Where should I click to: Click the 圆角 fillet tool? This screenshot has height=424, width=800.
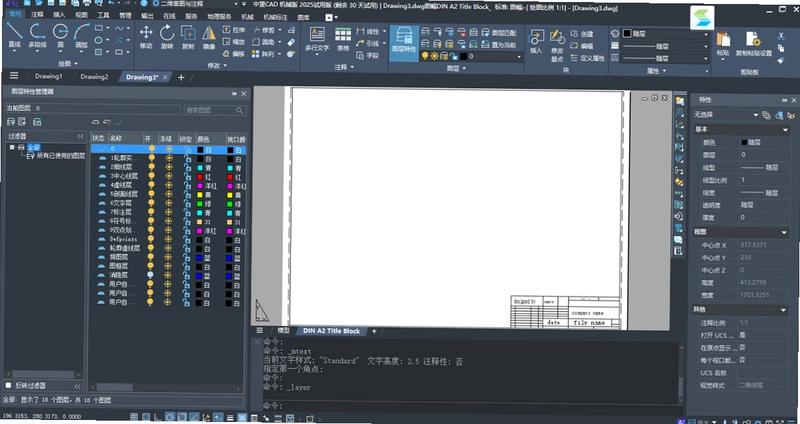[263, 42]
